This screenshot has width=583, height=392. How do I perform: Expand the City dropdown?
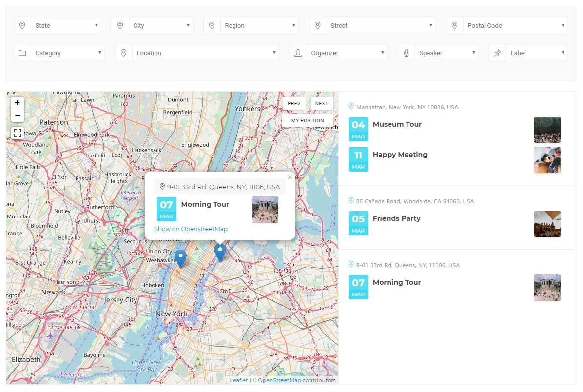pyautogui.click(x=160, y=26)
